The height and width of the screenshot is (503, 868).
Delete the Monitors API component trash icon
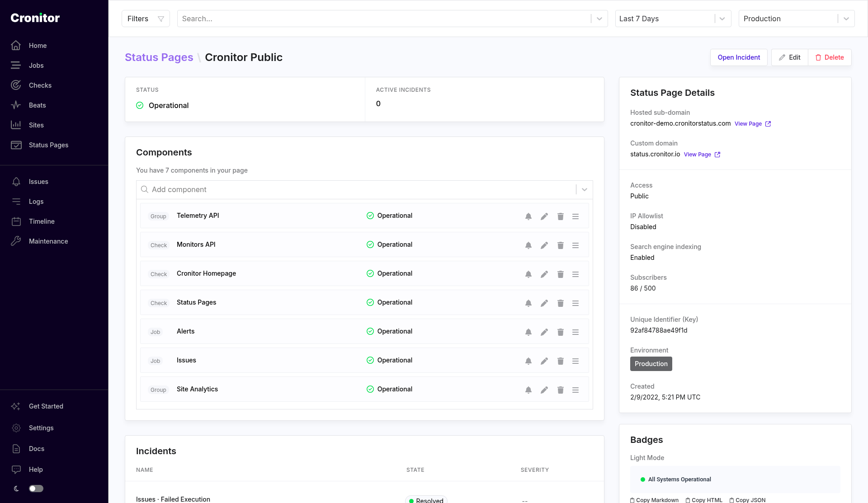[x=560, y=245]
